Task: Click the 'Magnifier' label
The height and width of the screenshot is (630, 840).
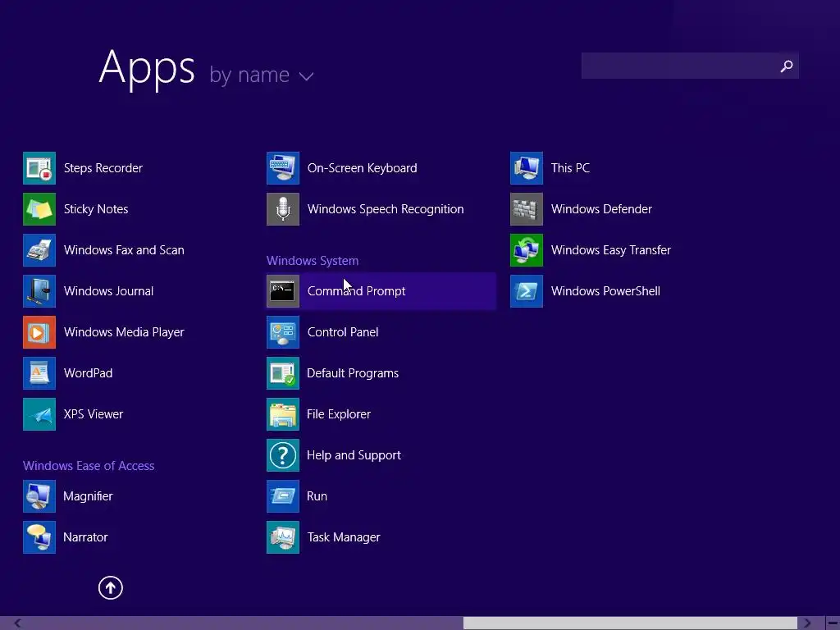Action: [x=88, y=496]
